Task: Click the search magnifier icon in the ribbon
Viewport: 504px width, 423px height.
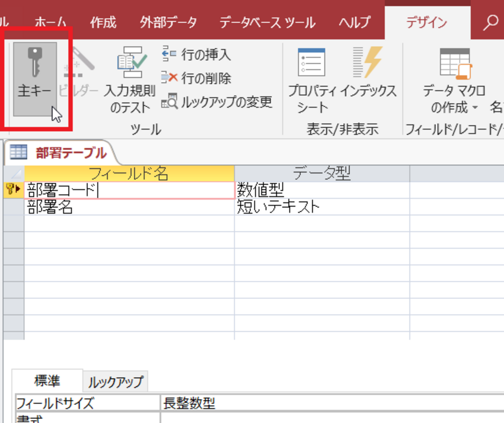Action: point(490,22)
